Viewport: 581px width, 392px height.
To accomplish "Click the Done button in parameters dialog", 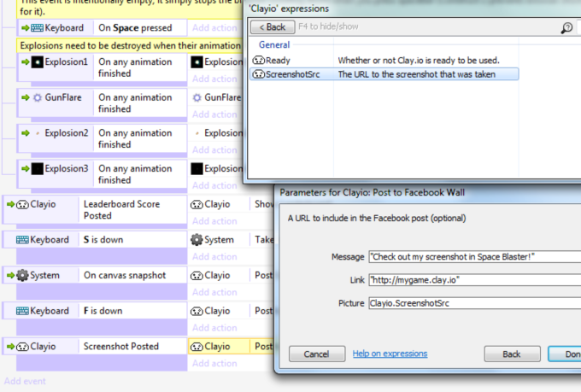I will click(x=564, y=354).
